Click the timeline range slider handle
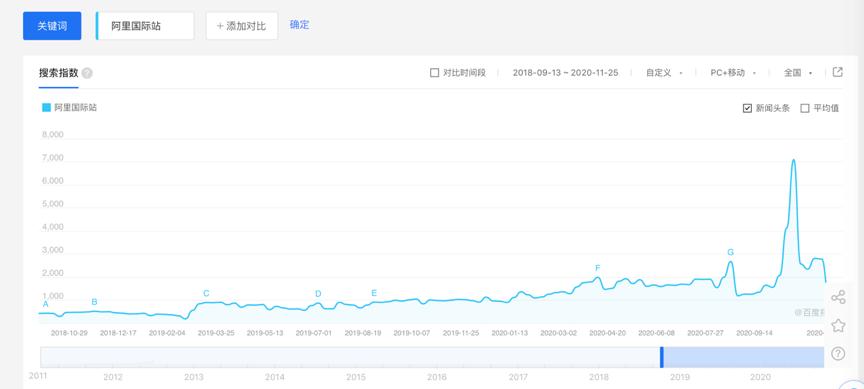This screenshot has height=389, width=864. tap(662, 357)
